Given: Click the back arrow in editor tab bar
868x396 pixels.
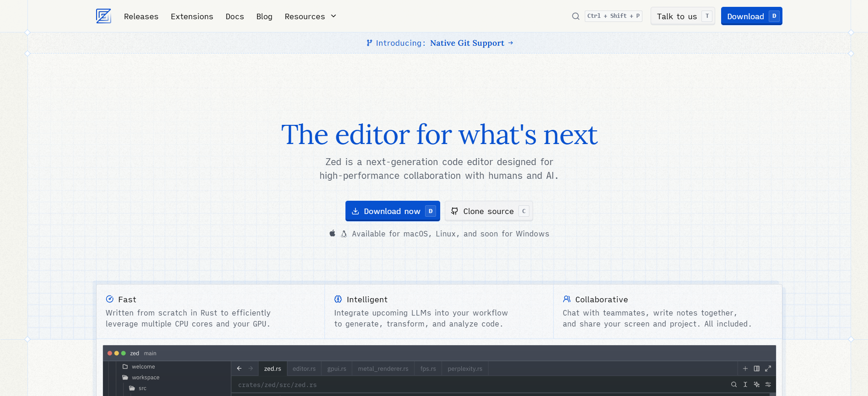Looking at the screenshot, I should [239, 369].
